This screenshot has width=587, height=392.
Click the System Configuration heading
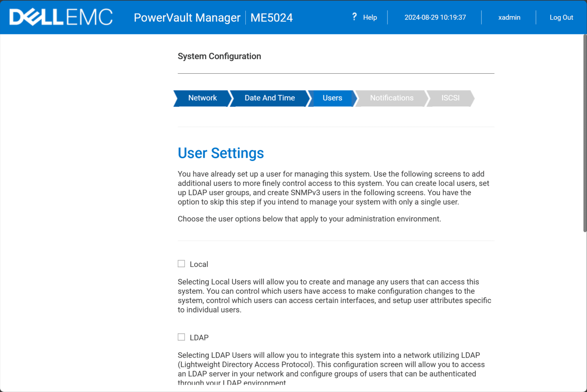pyautogui.click(x=219, y=56)
